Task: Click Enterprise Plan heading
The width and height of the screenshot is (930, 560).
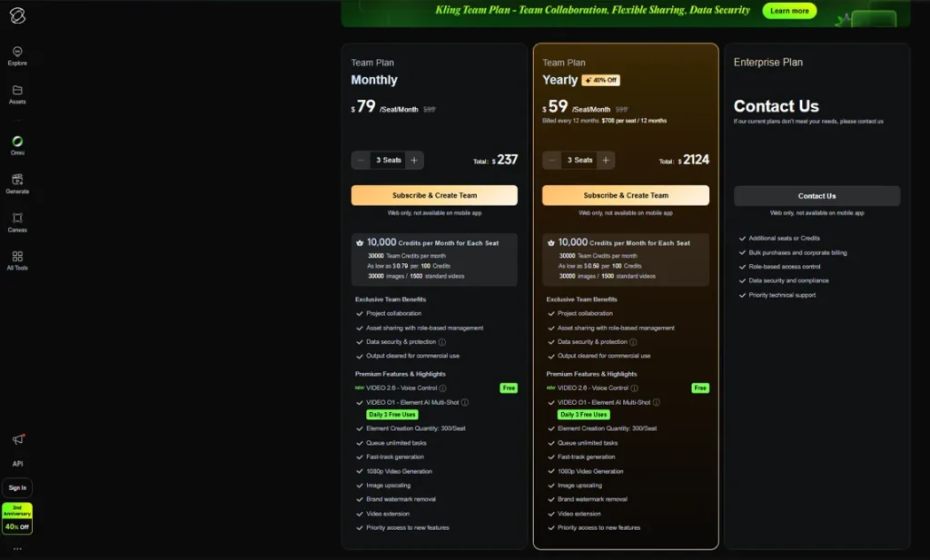Action: click(x=768, y=63)
